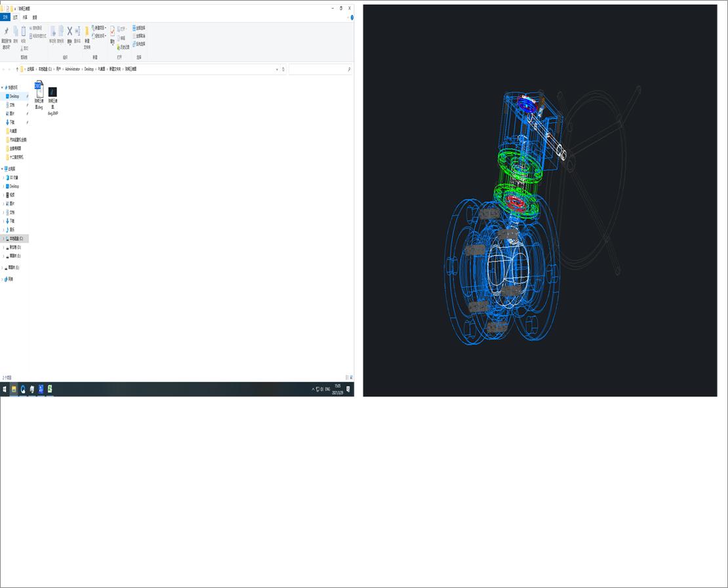728x588 pixels.
Task: Switch to large icons view in status bar
Action: click(352, 378)
